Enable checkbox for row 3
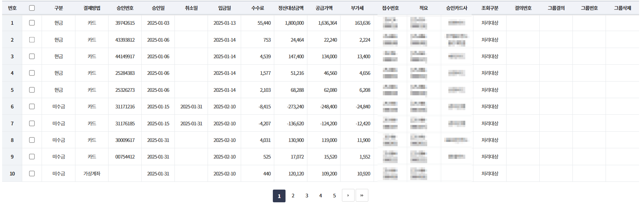The height and width of the screenshot is (209, 644). click(32, 56)
